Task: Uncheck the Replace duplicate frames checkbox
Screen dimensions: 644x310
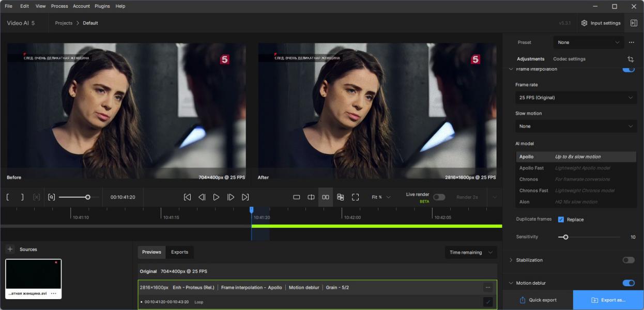Action: click(x=561, y=220)
